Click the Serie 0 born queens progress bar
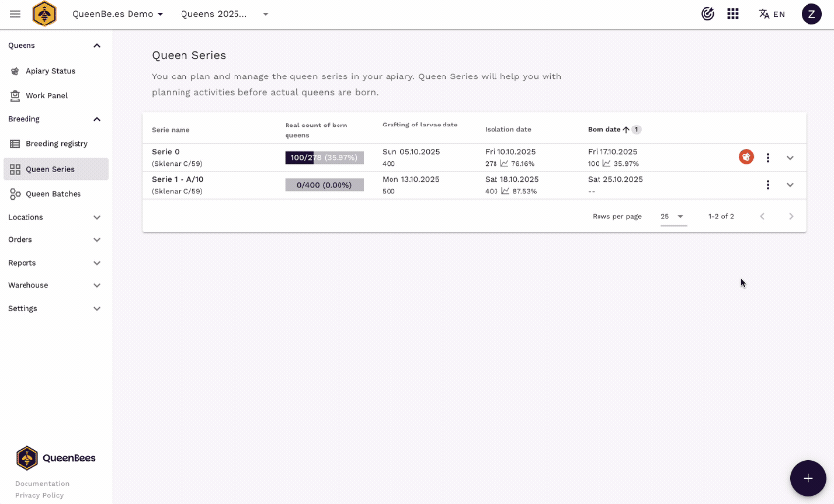Screen dimensions: 834x504 [x=324, y=157]
